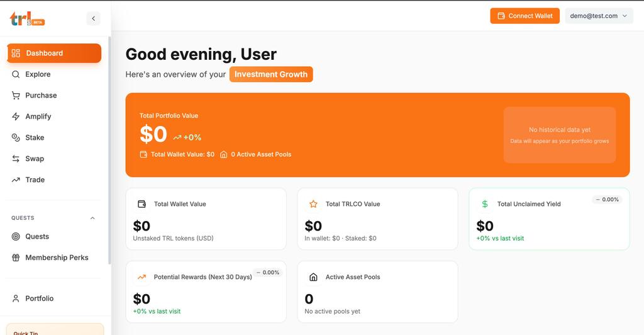
Task: Open the Dashboard menu item
Action: (54, 53)
